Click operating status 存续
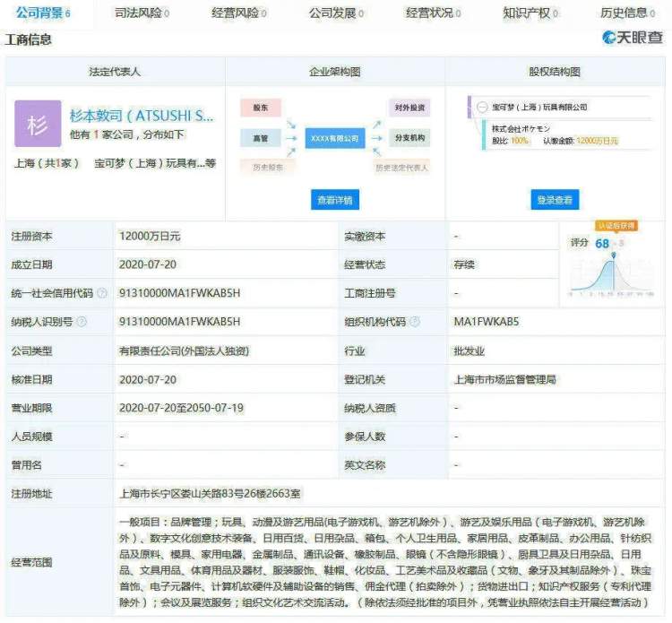 (464, 264)
